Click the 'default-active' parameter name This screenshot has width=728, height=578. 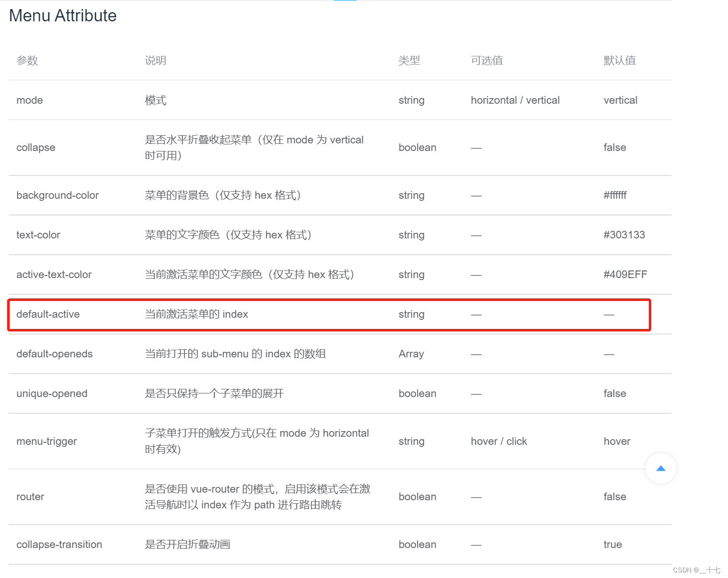[x=48, y=314]
